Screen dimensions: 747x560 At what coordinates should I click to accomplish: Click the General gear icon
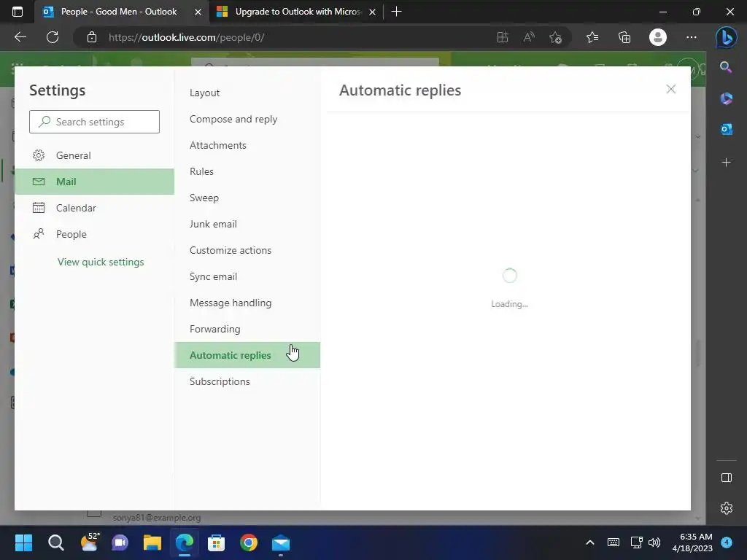[39, 155]
